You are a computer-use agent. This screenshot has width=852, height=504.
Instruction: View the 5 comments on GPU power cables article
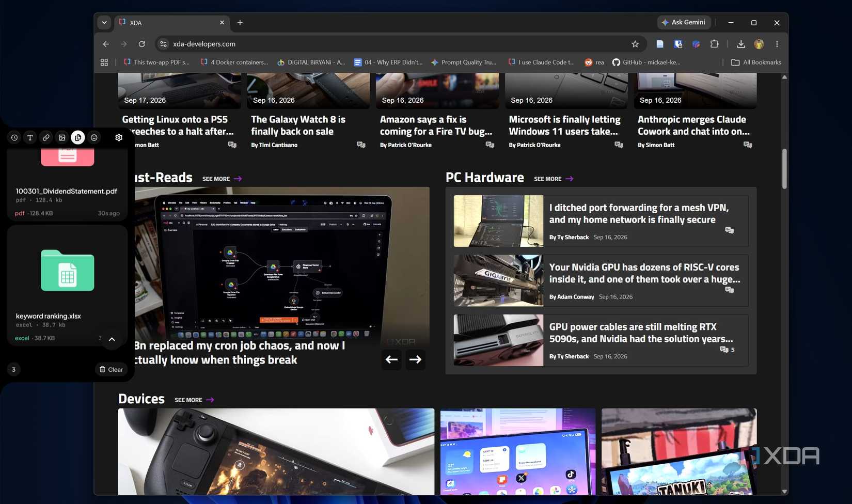point(727,350)
